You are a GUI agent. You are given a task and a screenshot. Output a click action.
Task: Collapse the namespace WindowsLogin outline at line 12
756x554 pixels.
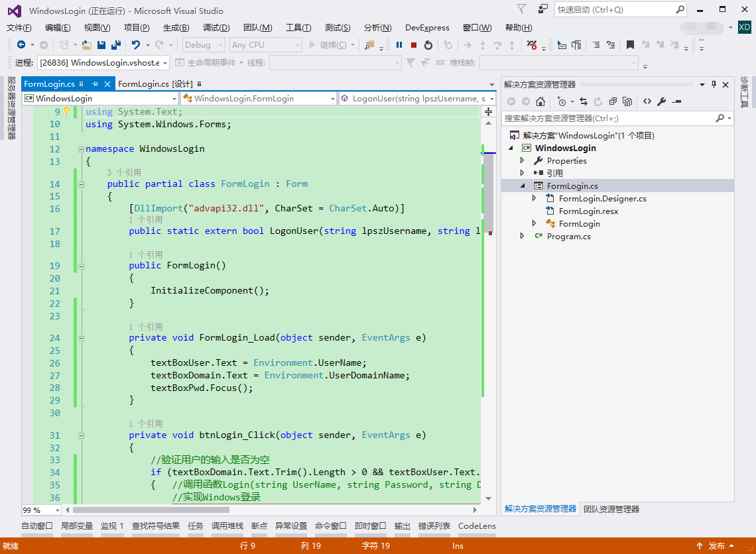click(x=82, y=149)
